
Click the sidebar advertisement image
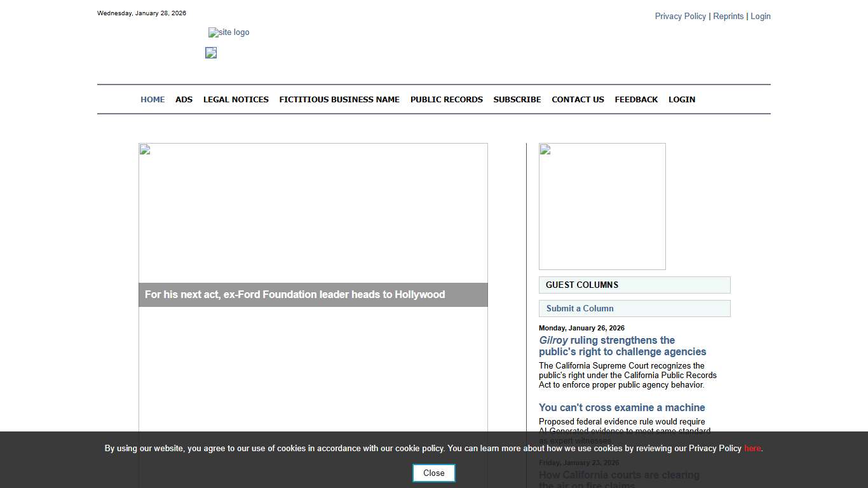(x=602, y=207)
